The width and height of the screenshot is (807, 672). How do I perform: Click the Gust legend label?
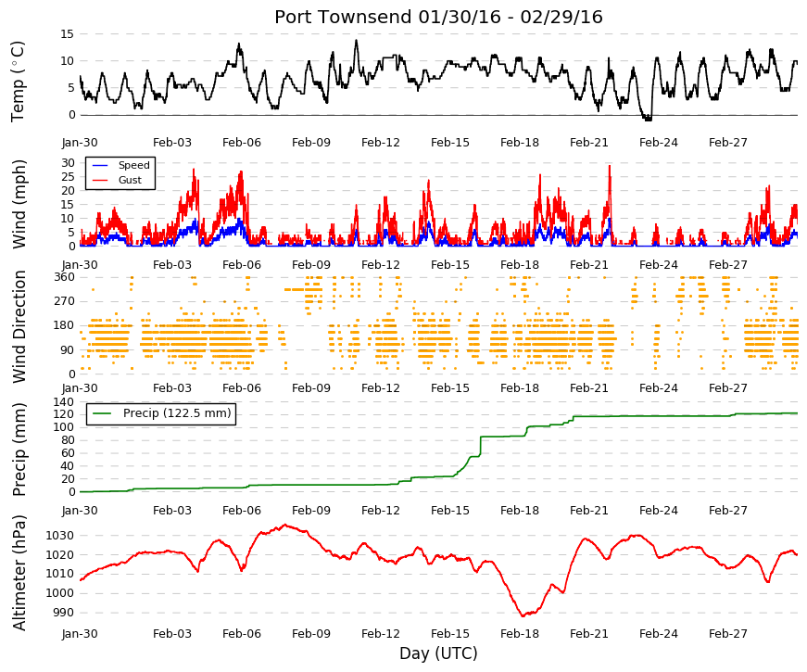tap(130, 180)
